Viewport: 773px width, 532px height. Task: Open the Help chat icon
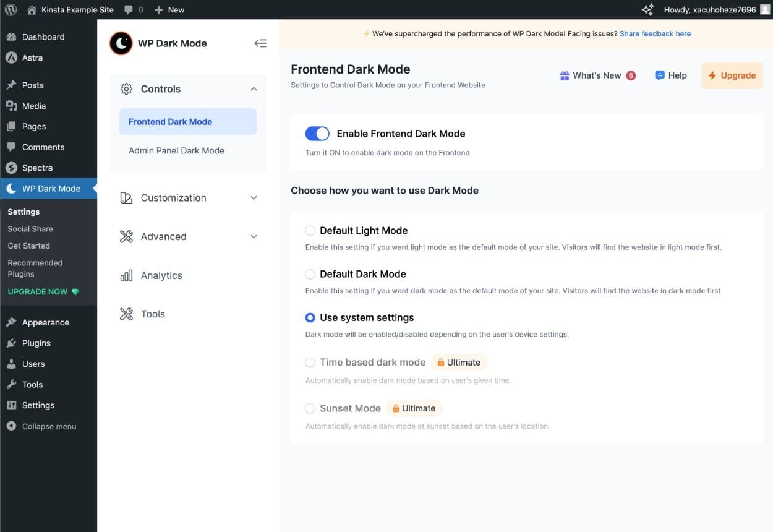point(659,75)
